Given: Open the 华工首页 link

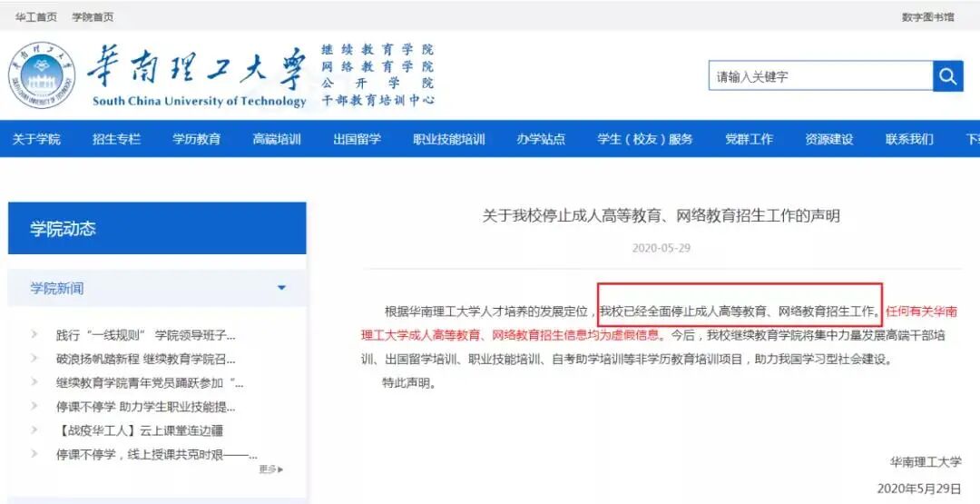Looking at the screenshot, I should click(x=35, y=17).
